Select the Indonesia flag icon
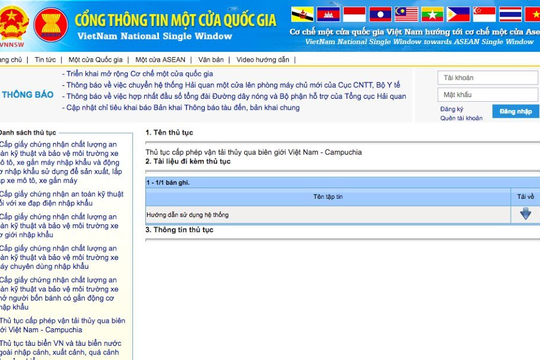This screenshot has width=540, height=360. (x=354, y=14)
